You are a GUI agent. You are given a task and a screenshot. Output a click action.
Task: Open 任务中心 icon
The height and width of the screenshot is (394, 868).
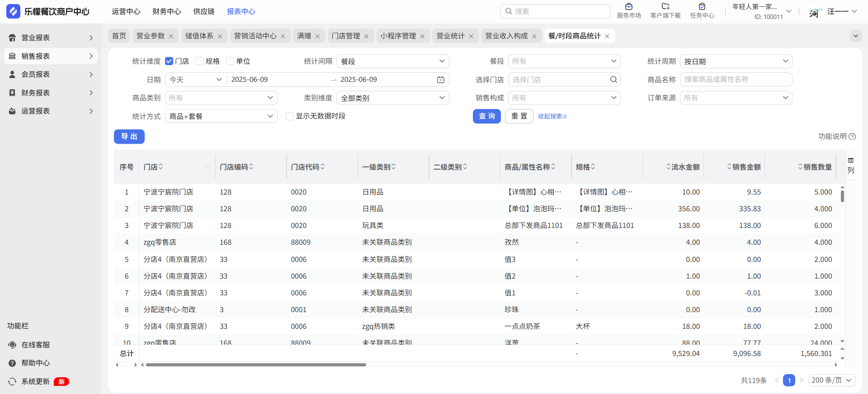click(x=702, y=6)
